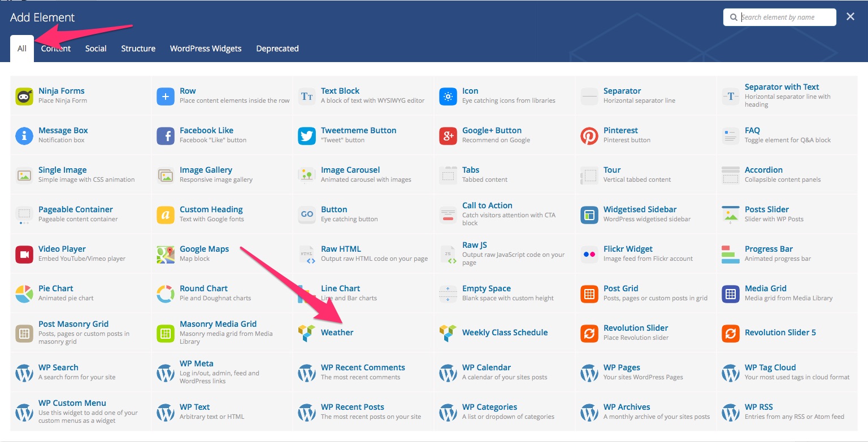Image resolution: width=868 pixels, height=442 pixels.
Task: Select the WP Search WordPress icon
Action: (x=24, y=373)
